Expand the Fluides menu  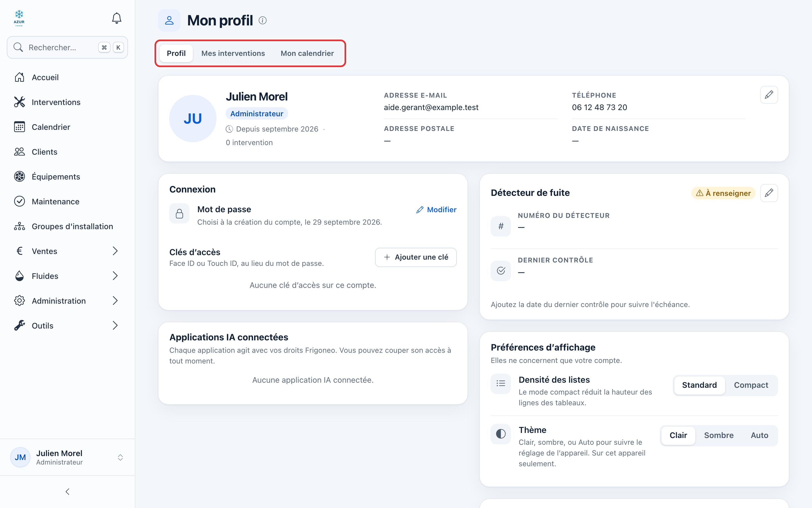[67, 276]
